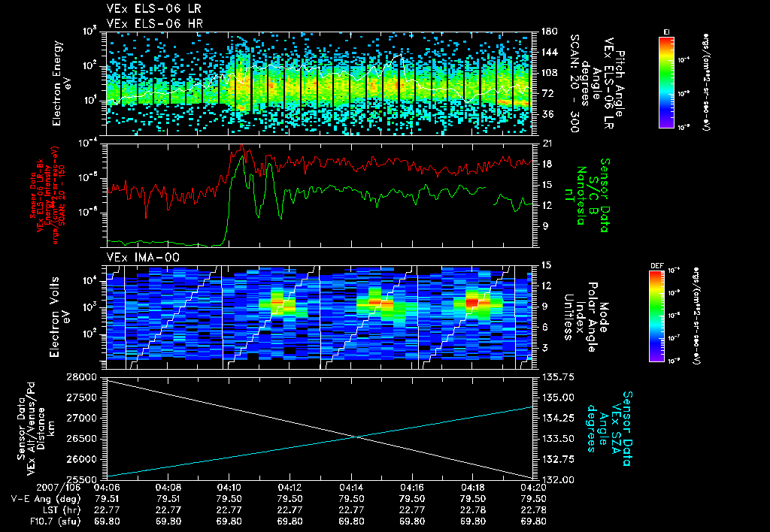Click the 27000 distance tick value

(81, 418)
